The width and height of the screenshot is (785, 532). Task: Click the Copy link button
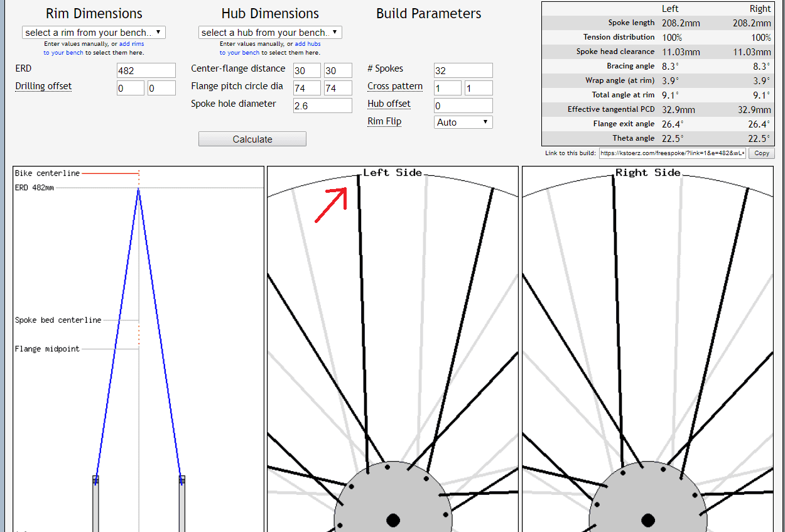point(761,153)
